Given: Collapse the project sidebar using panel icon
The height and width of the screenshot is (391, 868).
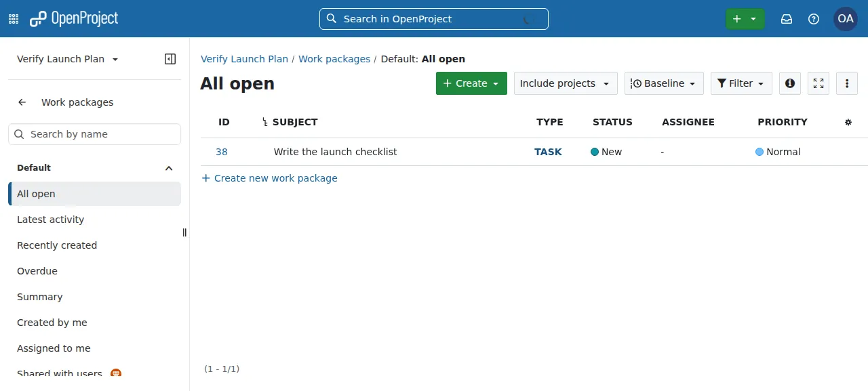Looking at the screenshot, I should 170,59.
